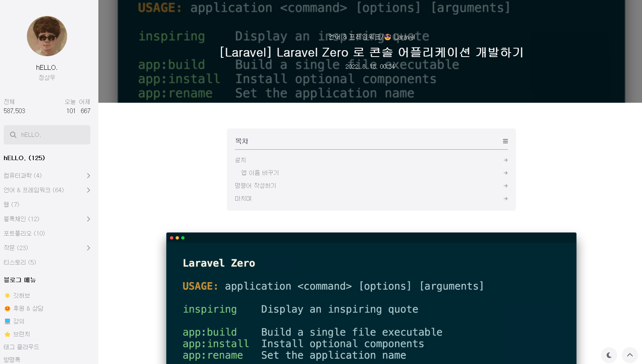This screenshot has width=642, height=364.
Task: Toggle dark mode with moon button
Action: point(609,355)
